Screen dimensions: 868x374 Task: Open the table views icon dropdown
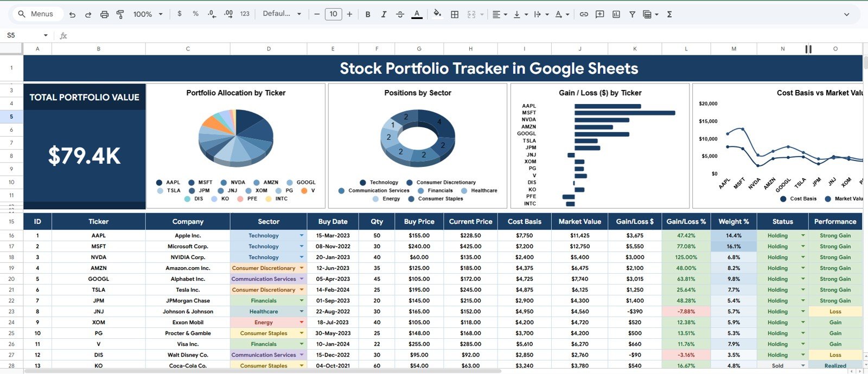coord(650,15)
